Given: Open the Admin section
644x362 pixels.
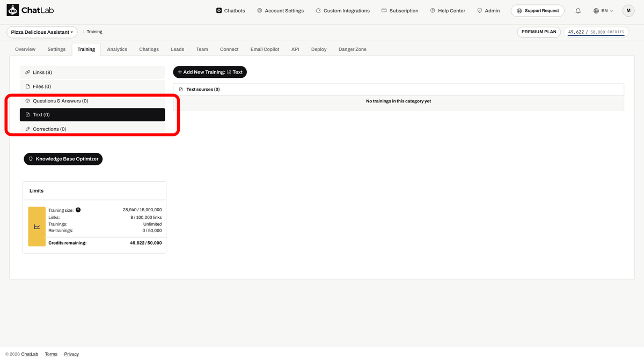Looking at the screenshot, I should [488, 11].
